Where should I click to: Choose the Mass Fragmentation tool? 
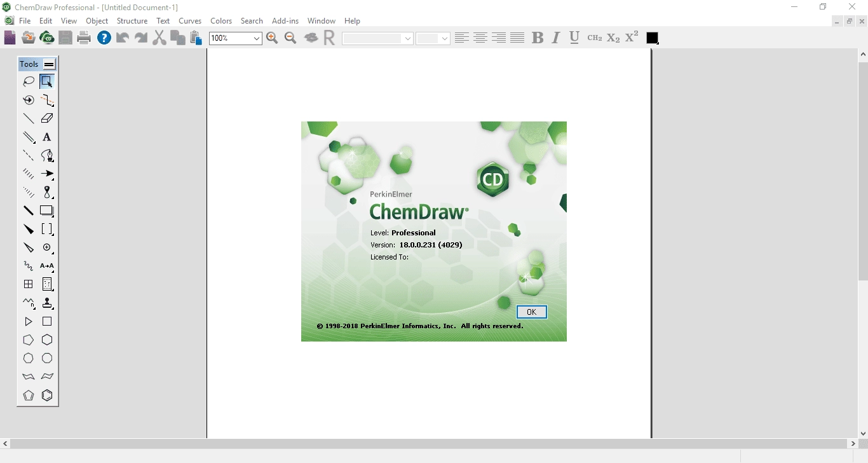pos(47,100)
